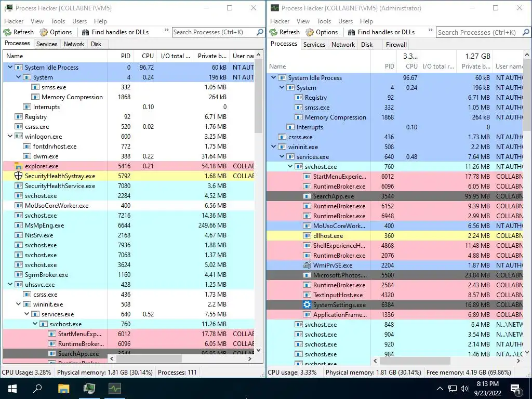Image resolution: width=532 pixels, height=399 pixels.
Task: Open Windows Start menu
Action: pyautogui.click(x=12, y=389)
